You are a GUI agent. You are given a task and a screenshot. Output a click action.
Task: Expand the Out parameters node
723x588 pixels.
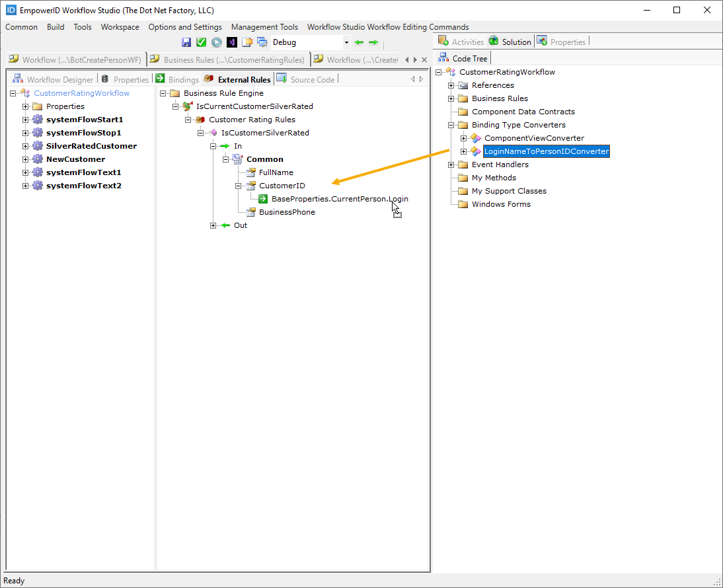(x=213, y=225)
